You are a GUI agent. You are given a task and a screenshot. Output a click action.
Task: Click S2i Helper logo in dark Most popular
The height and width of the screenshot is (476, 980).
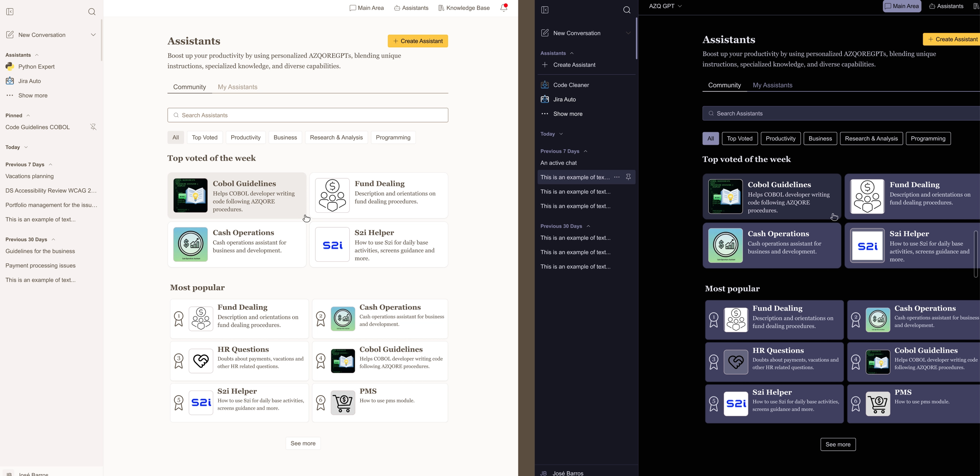pyautogui.click(x=736, y=404)
